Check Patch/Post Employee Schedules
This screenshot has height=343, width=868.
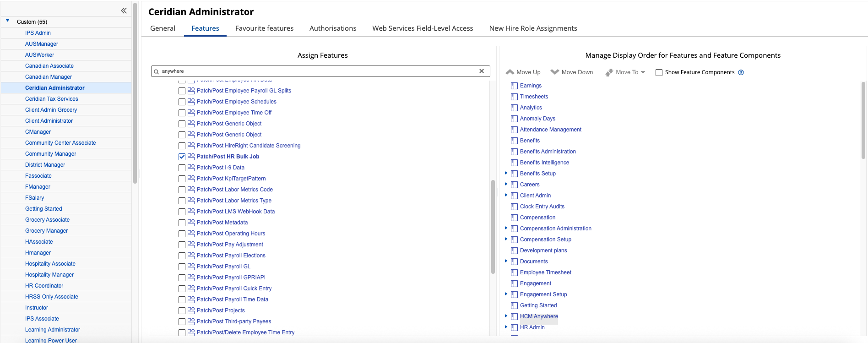(182, 102)
